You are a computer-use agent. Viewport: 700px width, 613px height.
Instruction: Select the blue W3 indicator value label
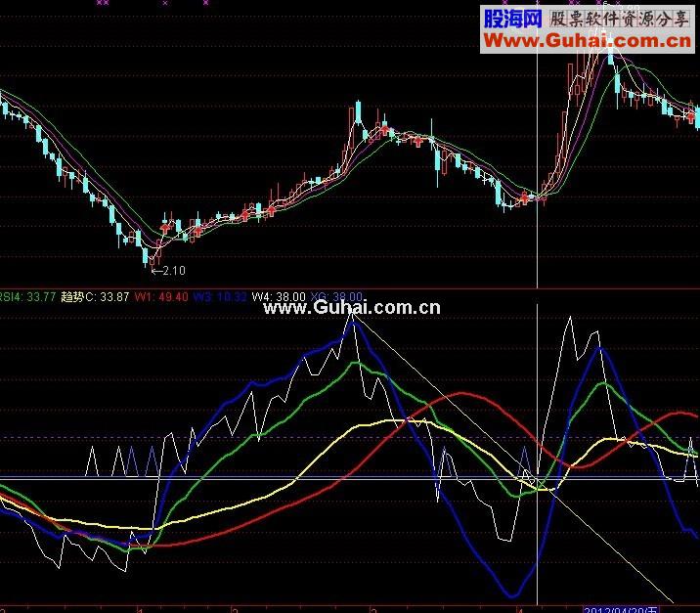[x=219, y=297]
